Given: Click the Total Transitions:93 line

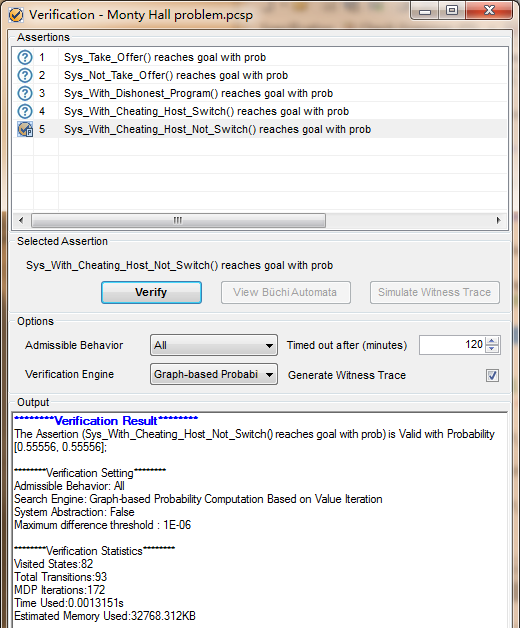Looking at the screenshot, I should click(61, 577).
